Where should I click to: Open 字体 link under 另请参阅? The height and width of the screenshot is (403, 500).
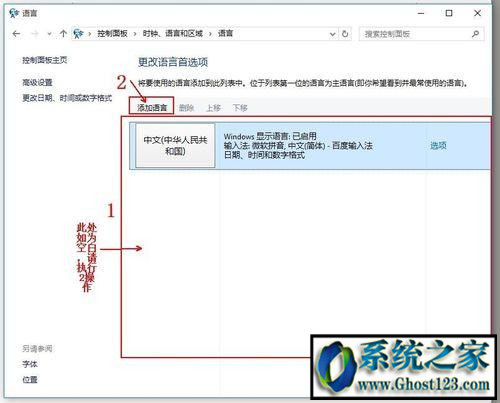tap(30, 364)
